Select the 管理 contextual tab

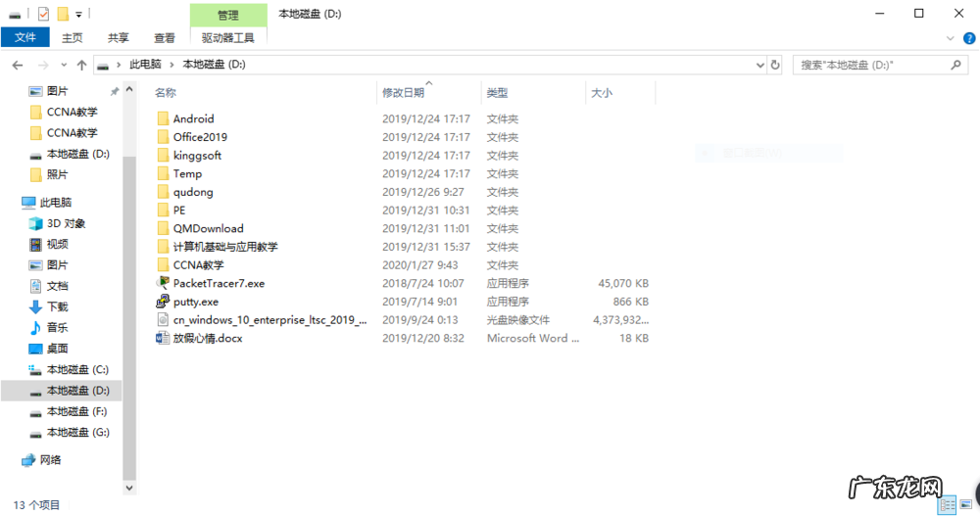[x=228, y=15]
